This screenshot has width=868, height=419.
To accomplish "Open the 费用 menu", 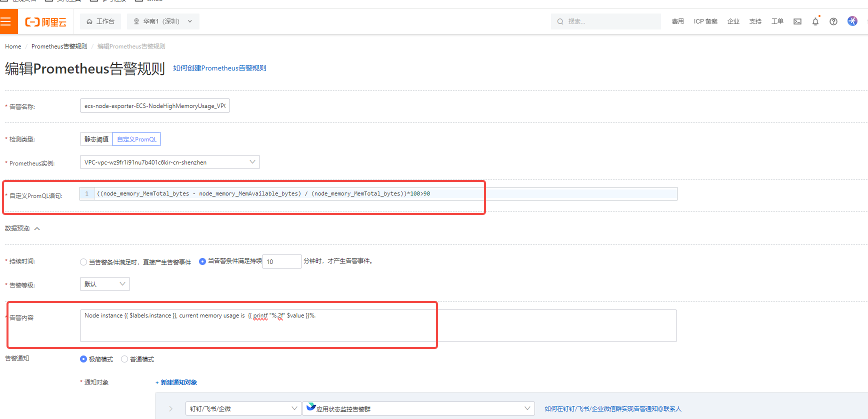I will pos(677,21).
